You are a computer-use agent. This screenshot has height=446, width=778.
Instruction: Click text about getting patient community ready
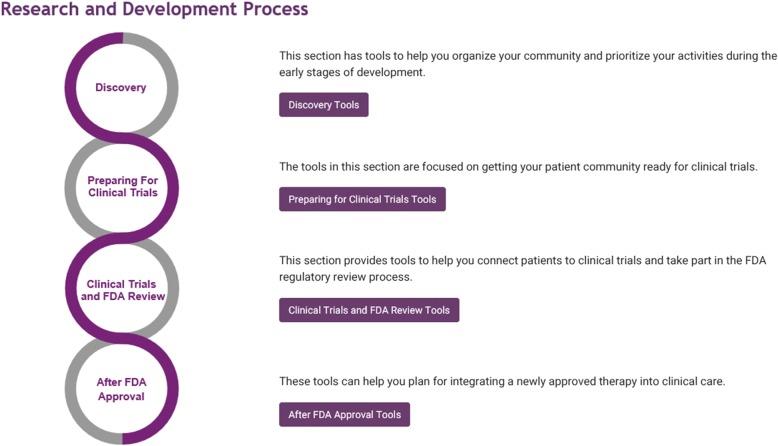(x=518, y=166)
